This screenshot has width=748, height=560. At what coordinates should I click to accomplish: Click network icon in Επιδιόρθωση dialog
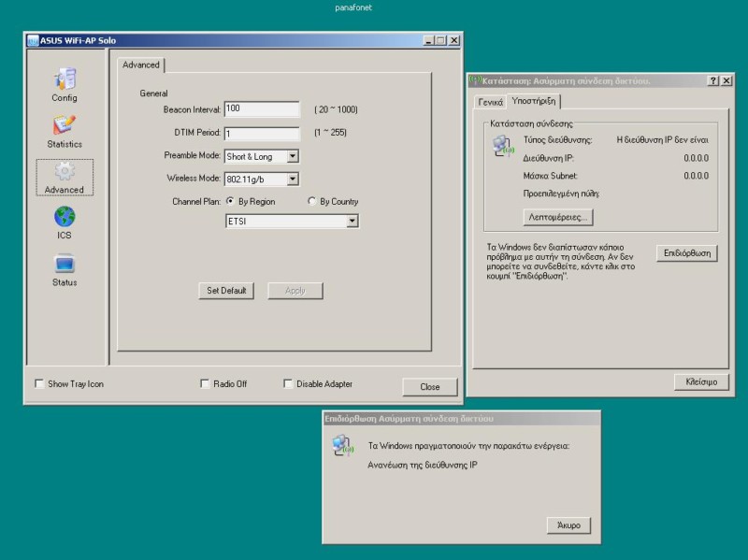coord(343,445)
